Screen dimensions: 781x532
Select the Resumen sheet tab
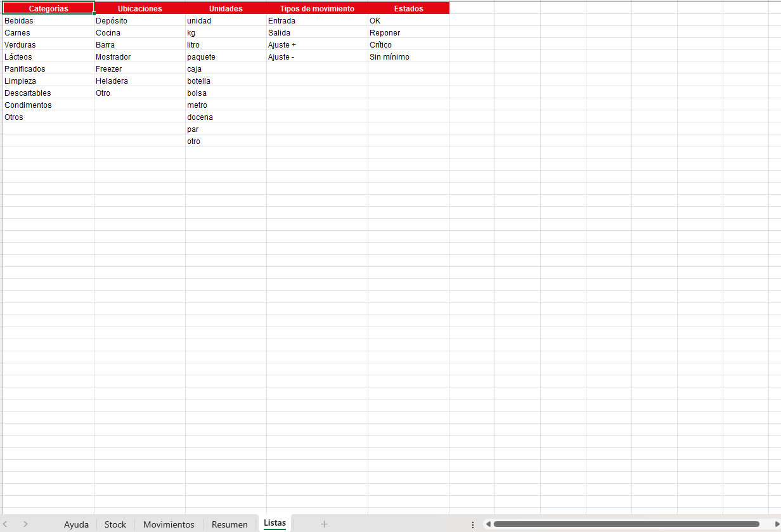click(x=229, y=524)
